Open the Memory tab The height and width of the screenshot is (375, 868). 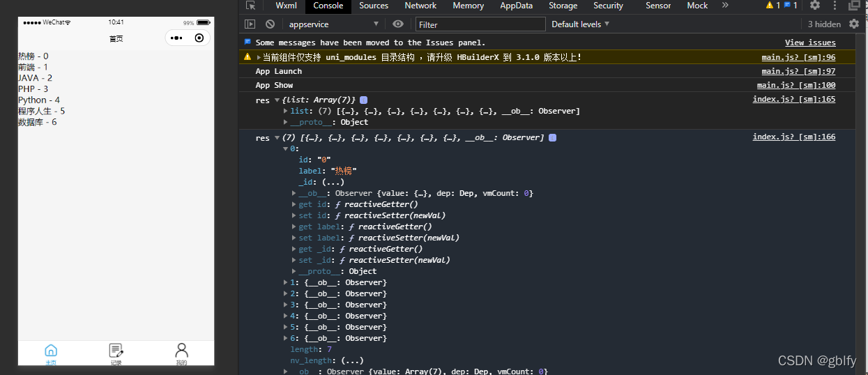[x=468, y=6]
